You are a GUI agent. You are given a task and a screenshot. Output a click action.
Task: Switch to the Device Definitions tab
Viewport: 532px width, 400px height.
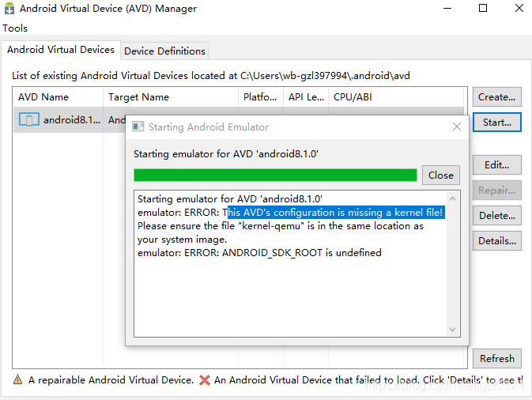point(164,51)
